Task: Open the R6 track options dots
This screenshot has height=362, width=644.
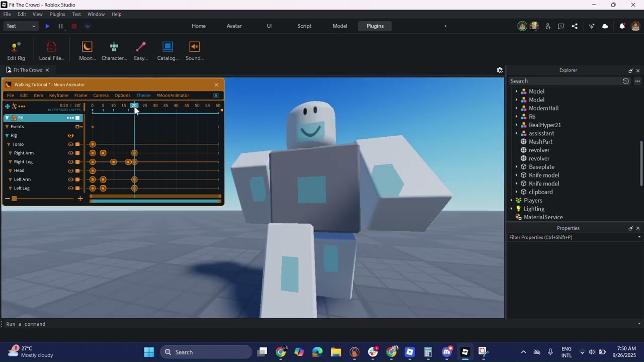Action: 70,118
